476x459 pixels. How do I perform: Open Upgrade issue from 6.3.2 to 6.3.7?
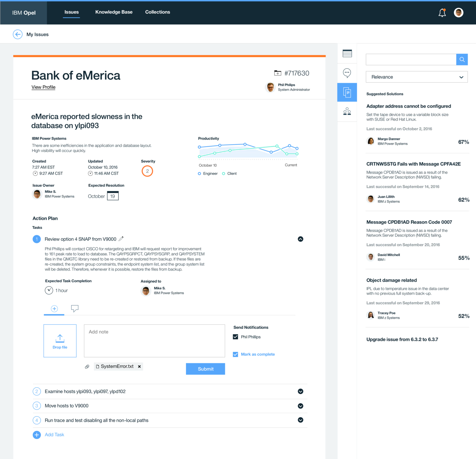[x=402, y=339]
